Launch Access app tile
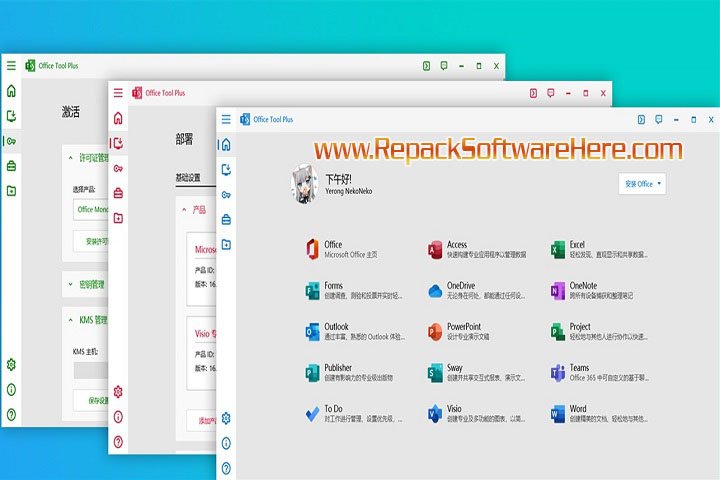The height and width of the screenshot is (480, 720). click(477, 249)
